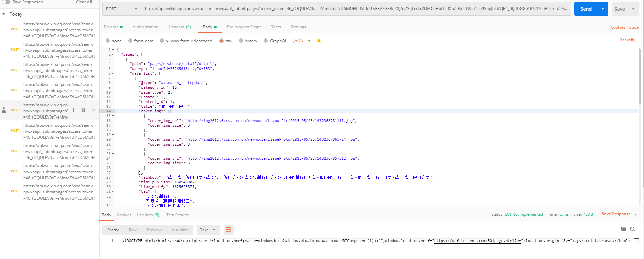Click the Save request button
Screen dimensions: 644x259
(620, 9)
